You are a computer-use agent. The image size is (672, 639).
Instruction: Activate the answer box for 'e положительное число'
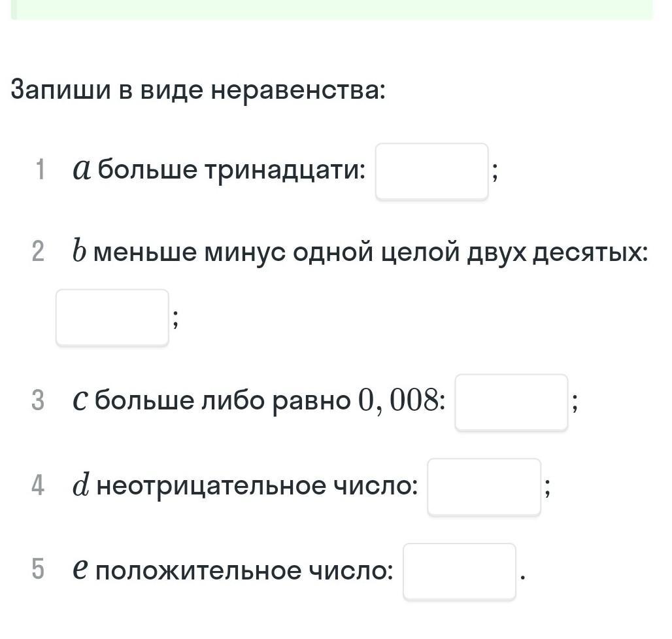click(x=459, y=572)
